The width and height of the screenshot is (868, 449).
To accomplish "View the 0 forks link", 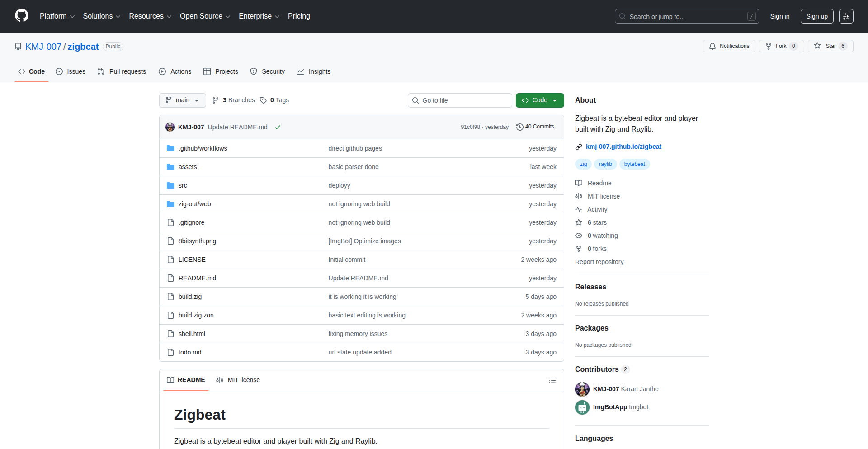I will coord(591,249).
